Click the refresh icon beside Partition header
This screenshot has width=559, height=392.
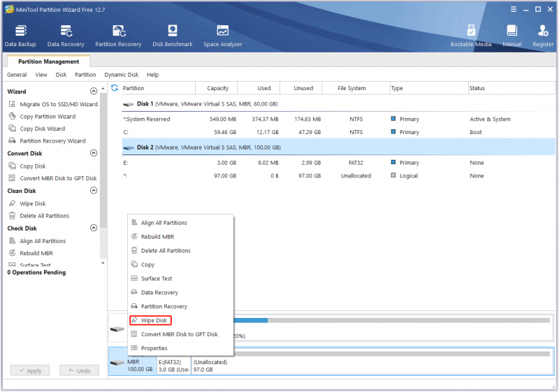coord(115,87)
